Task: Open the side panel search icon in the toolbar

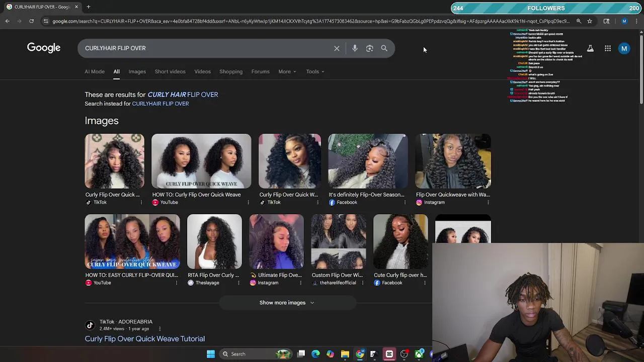Action: [606, 21]
